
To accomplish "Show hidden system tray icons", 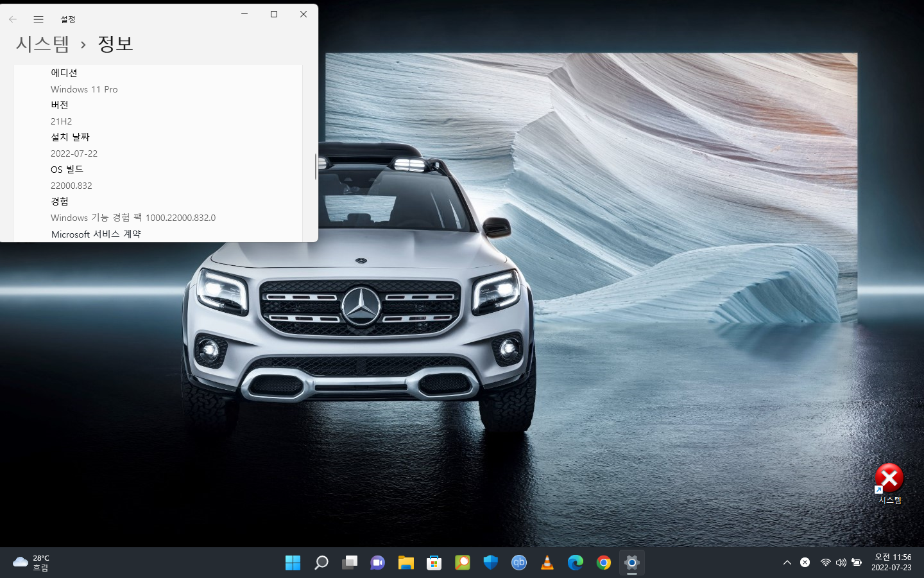I will click(x=787, y=563).
